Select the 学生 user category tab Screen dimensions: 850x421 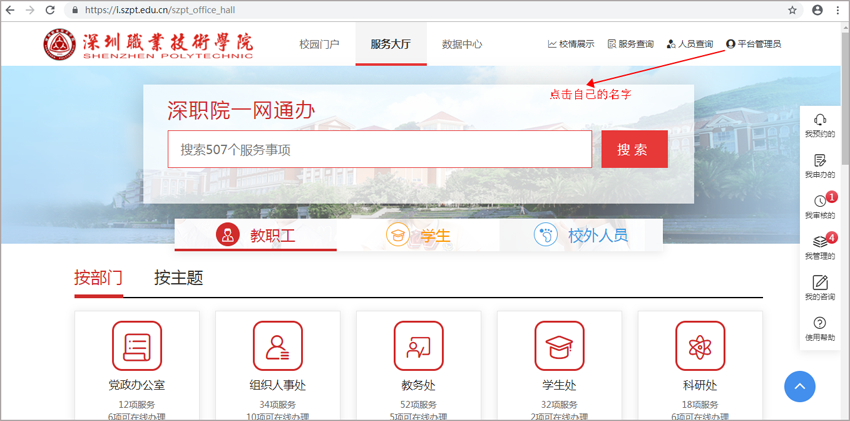(x=418, y=236)
